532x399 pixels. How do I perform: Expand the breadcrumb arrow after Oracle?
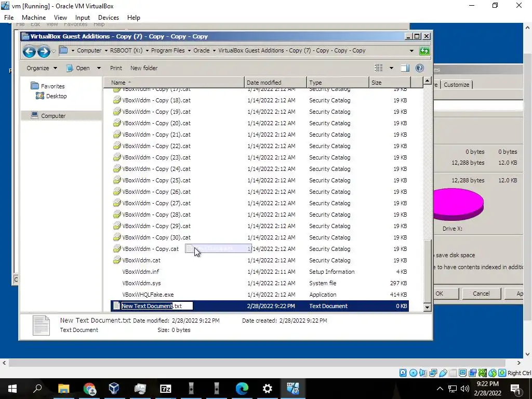pyautogui.click(x=214, y=51)
